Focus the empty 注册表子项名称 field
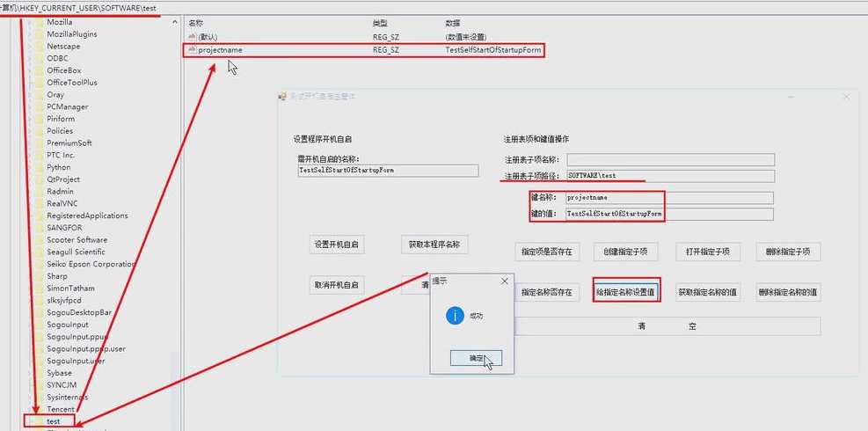868x431 pixels. pyautogui.click(x=670, y=159)
